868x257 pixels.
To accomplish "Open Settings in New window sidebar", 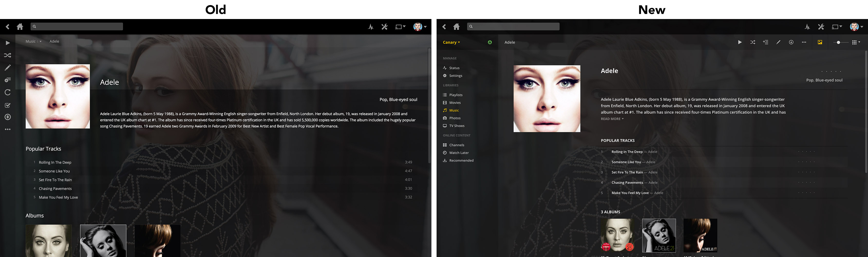I will coord(452,76).
